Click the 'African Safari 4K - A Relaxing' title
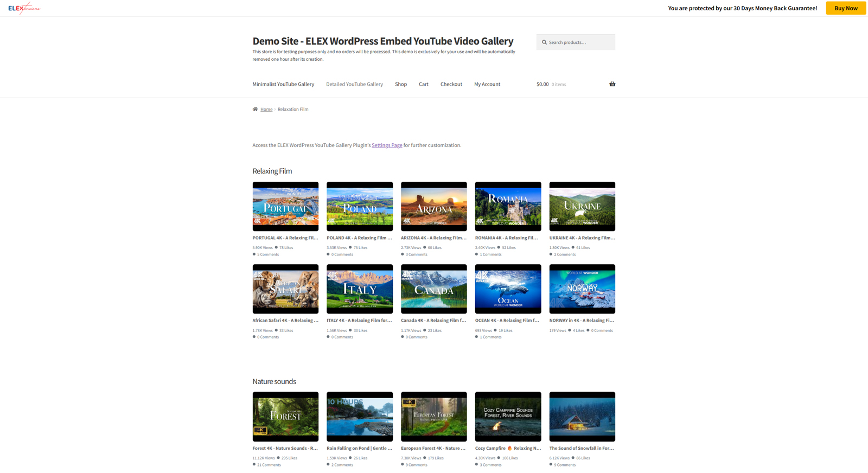The width and height of the screenshot is (868, 473). 285,321
